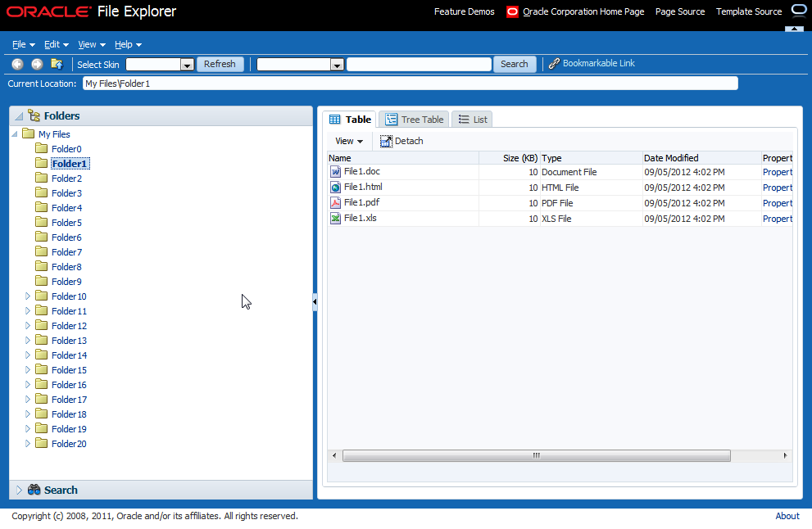This screenshot has width=812, height=529.
Task: Open the Edit menu
Action: click(56, 44)
